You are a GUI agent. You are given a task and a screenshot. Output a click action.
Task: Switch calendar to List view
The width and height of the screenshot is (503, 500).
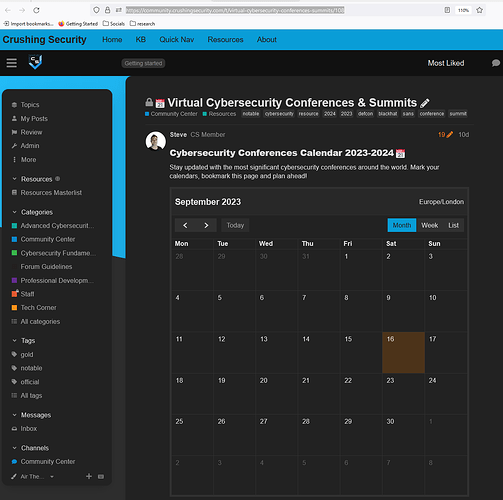(453, 225)
